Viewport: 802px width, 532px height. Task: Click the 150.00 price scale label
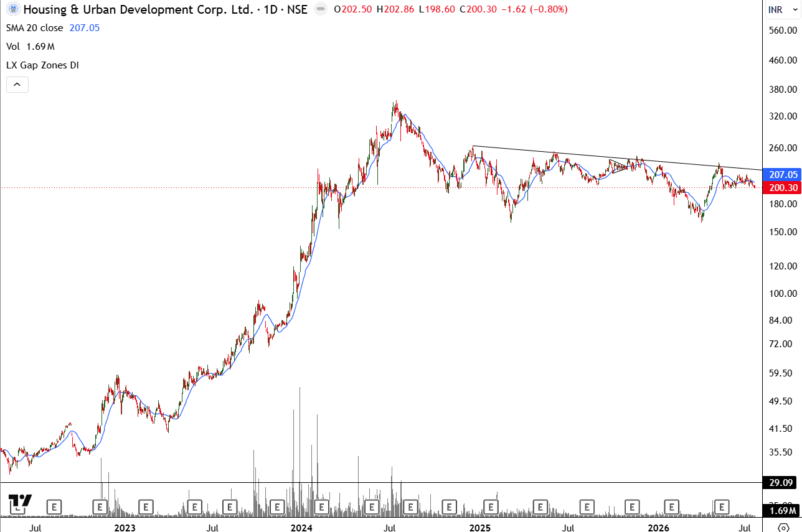coord(783,232)
